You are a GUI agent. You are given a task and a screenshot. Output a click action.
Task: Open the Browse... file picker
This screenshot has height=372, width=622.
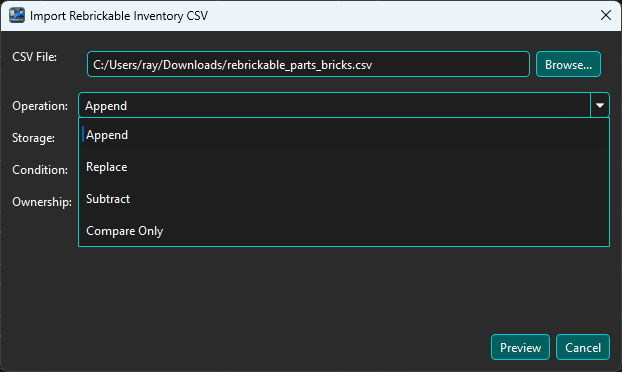point(568,64)
